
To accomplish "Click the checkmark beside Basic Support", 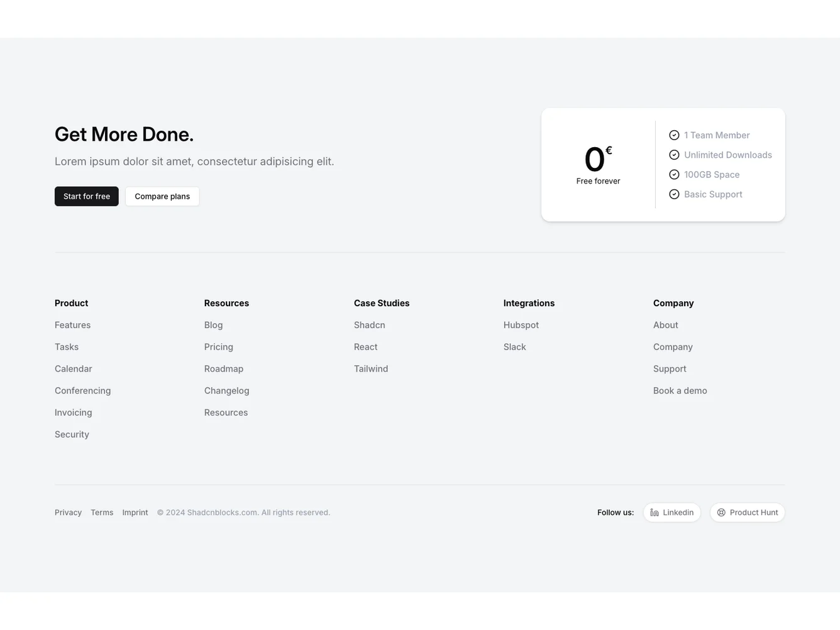I will 674,194.
